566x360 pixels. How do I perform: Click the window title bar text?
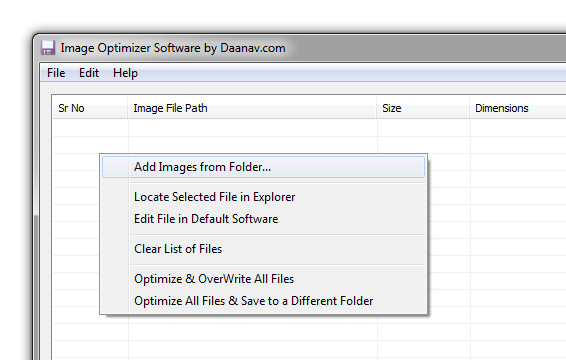(x=173, y=48)
